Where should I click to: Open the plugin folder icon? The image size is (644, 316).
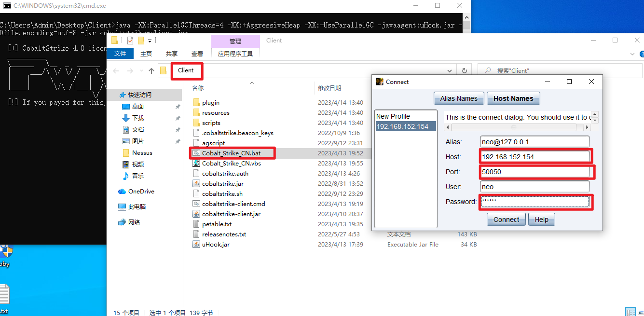pyautogui.click(x=196, y=102)
